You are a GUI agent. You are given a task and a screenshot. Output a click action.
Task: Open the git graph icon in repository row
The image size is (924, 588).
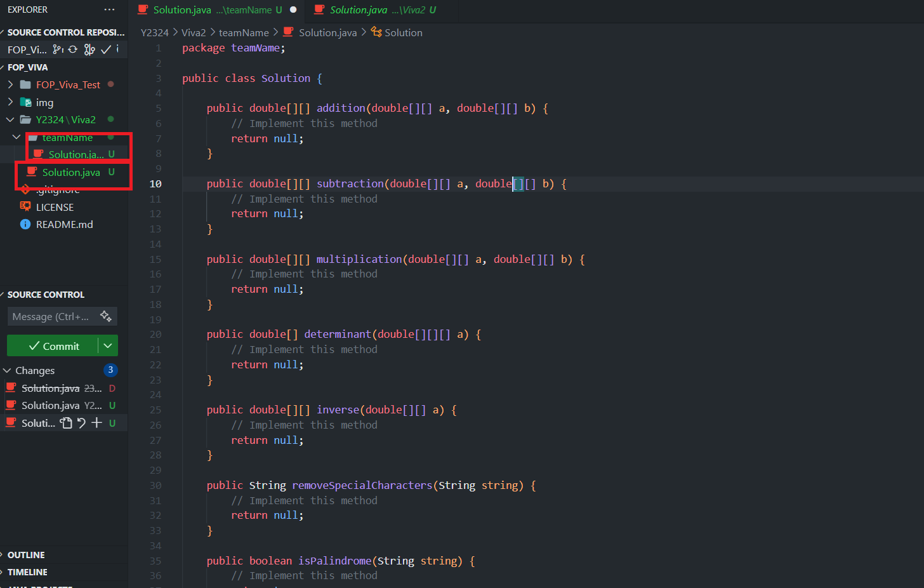89,50
